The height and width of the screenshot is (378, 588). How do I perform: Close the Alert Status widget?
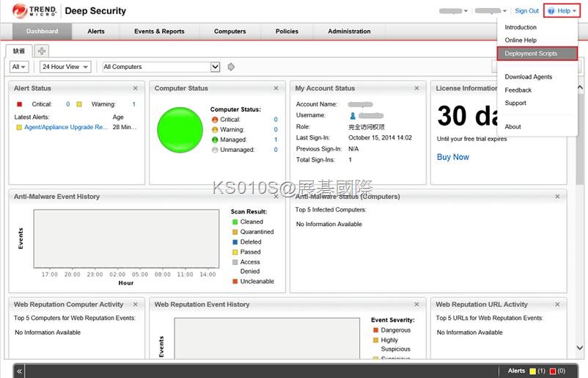[136, 88]
